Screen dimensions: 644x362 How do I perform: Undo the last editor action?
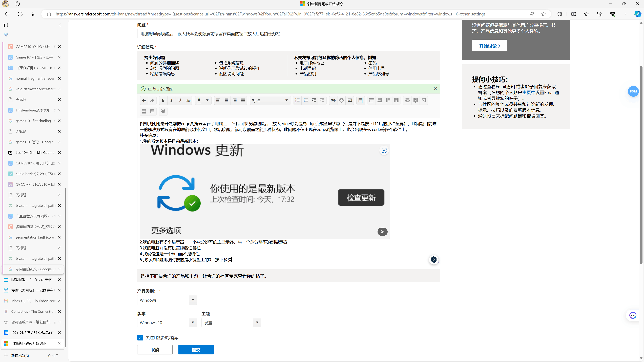(144, 100)
